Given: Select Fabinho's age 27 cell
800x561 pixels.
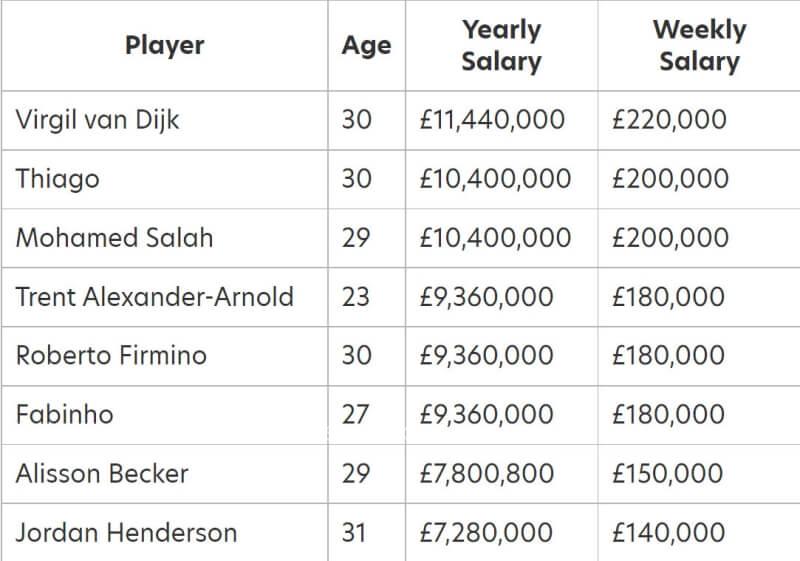Looking at the screenshot, I should (x=356, y=414).
